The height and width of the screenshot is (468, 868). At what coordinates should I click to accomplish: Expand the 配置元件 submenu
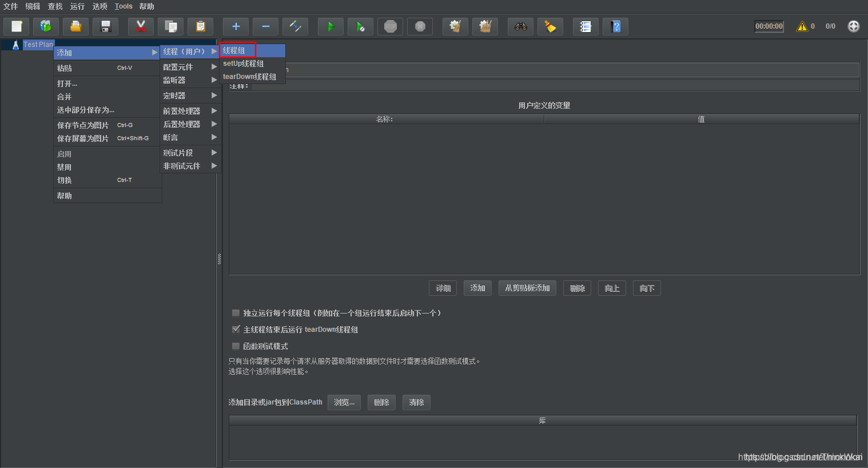(x=190, y=67)
